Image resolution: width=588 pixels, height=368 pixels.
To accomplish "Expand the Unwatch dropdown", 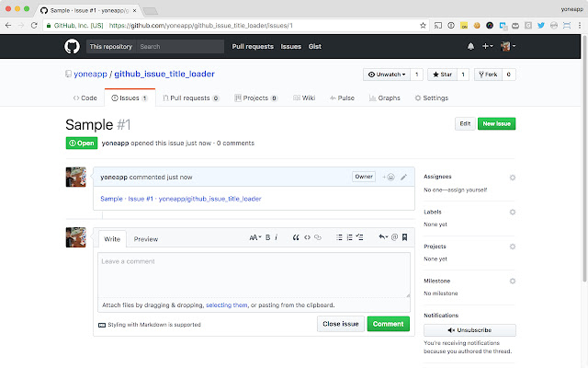I will 385,75.
